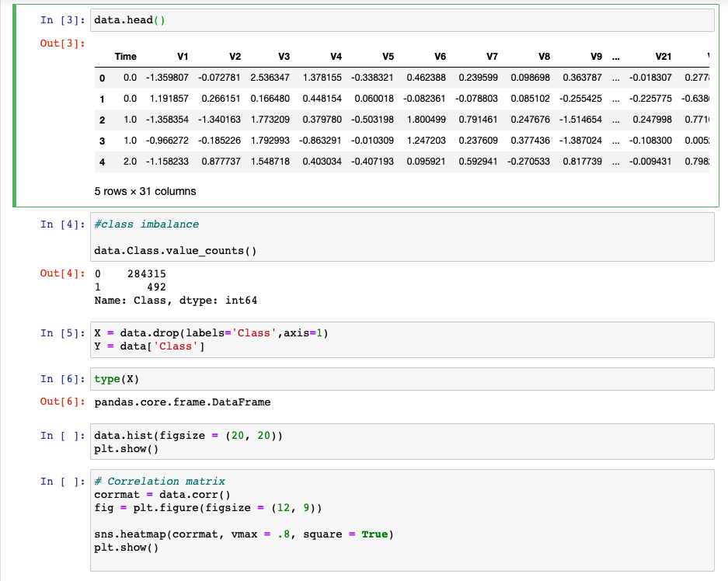Click cell value -0.018307
The height and width of the screenshot is (581, 728).
[x=650, y=78]
